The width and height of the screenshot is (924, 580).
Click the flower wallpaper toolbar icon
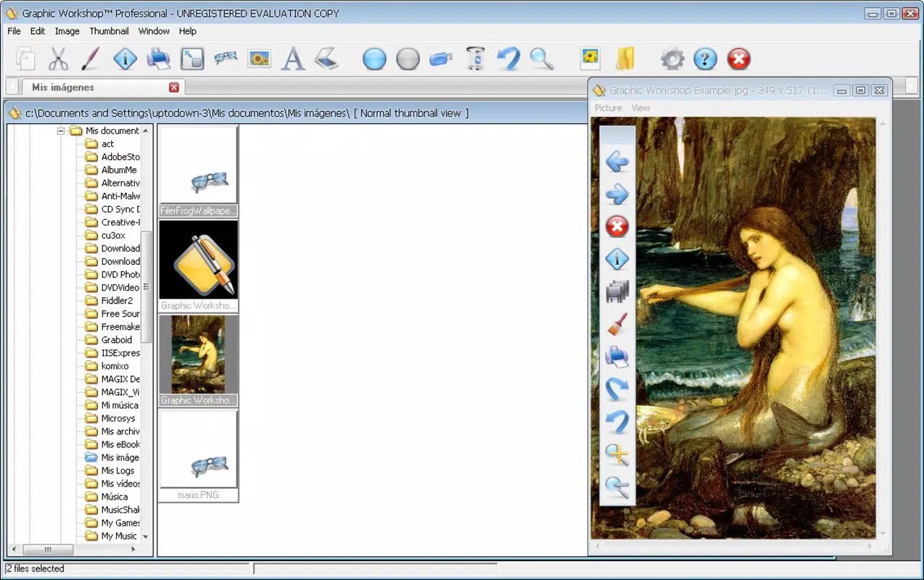(590, 57)
